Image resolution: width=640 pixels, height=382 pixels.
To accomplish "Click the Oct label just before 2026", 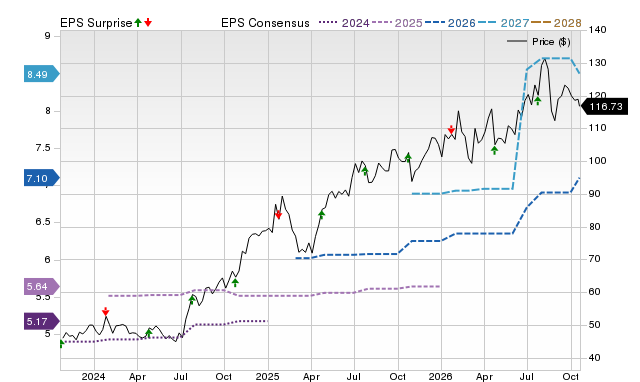I will (397, 376).
